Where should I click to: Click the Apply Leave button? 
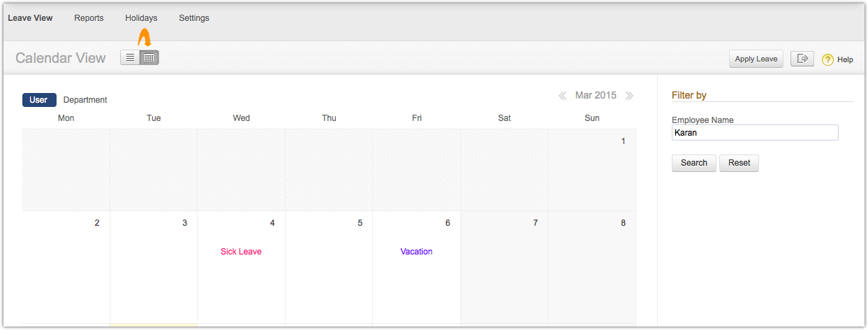pos(756,59)
